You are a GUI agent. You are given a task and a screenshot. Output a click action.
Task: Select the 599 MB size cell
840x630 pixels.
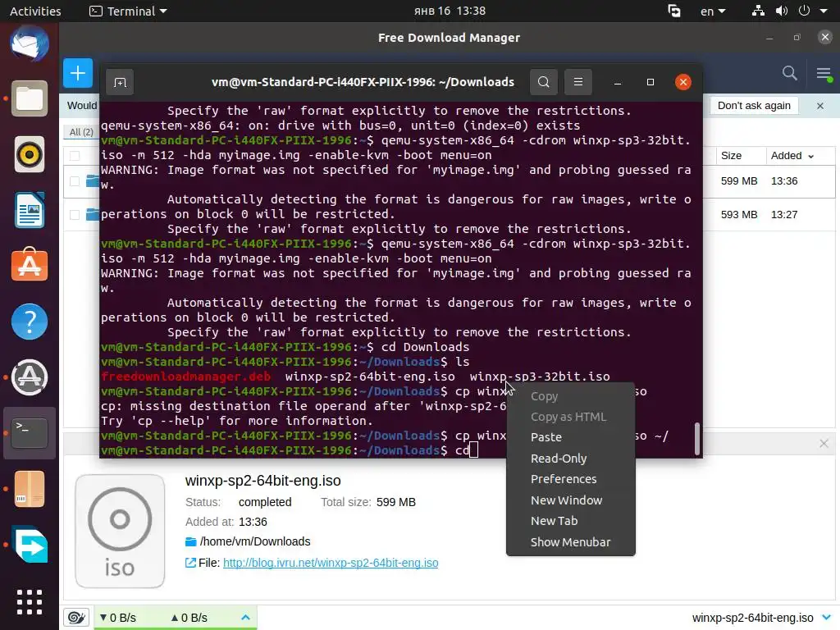tap(739, 181)
